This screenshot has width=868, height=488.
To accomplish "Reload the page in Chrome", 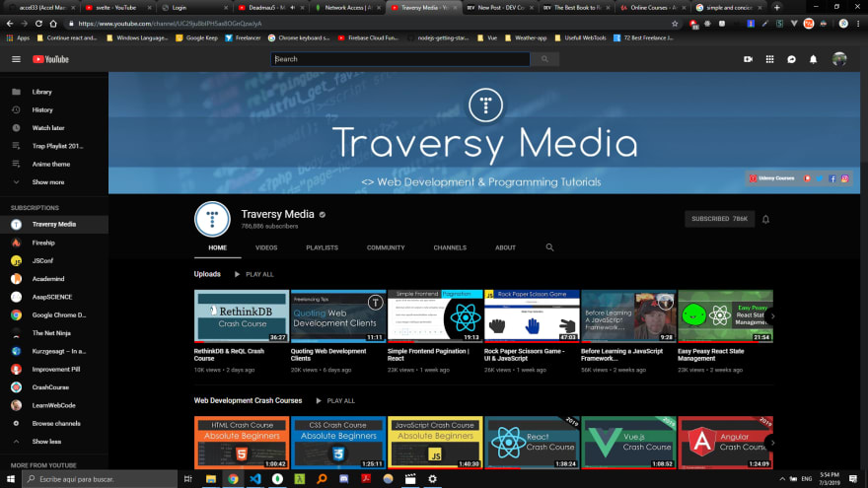I will (x=38, y=24).
